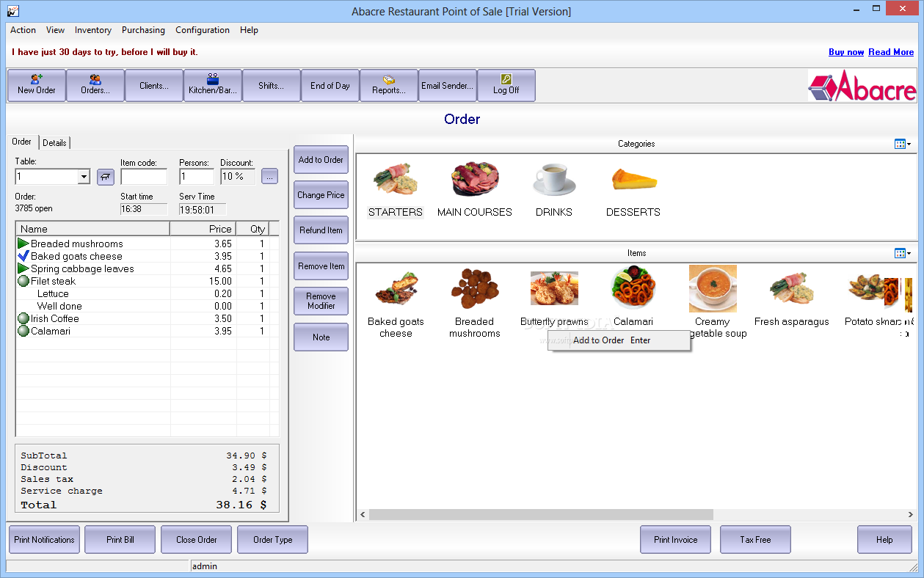Select Creamy vegetable soup item
Screen dimensions: 924x578
tap(713, 289)
